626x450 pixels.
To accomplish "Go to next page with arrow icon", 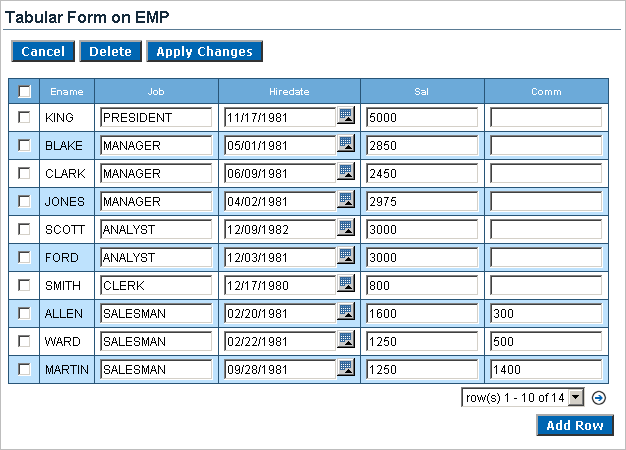I will pyautogui.click(x=598, y=398).
